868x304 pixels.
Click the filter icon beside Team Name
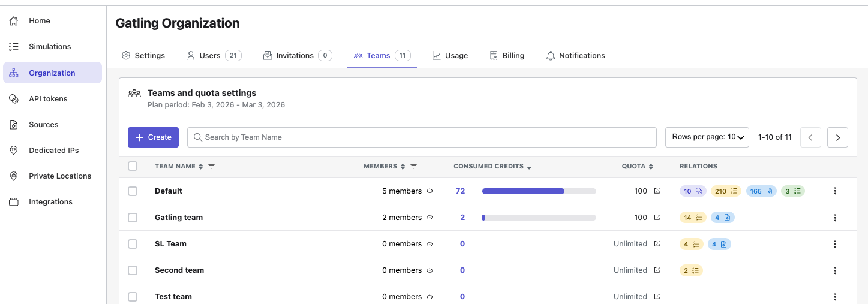(x=211, y=166)
